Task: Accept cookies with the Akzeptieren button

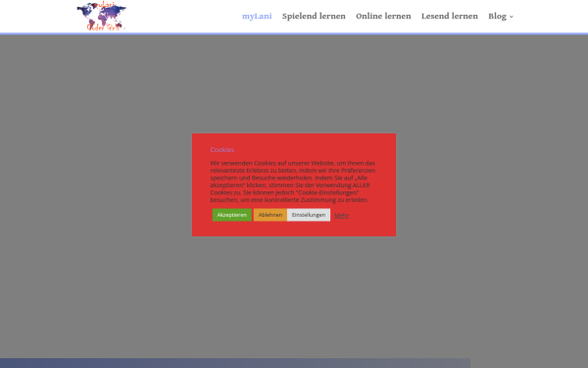Action: click(231, 215)
